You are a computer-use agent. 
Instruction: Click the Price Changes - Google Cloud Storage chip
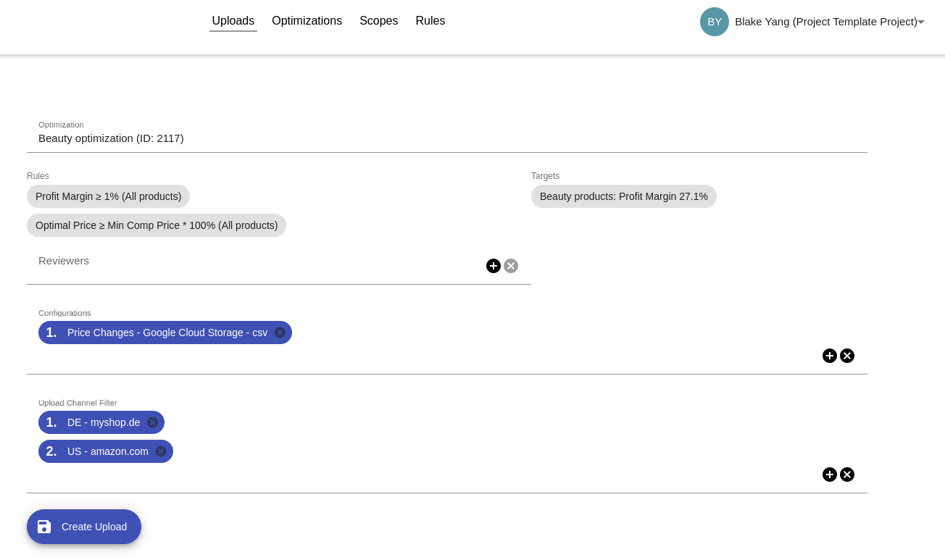[165, 333]
